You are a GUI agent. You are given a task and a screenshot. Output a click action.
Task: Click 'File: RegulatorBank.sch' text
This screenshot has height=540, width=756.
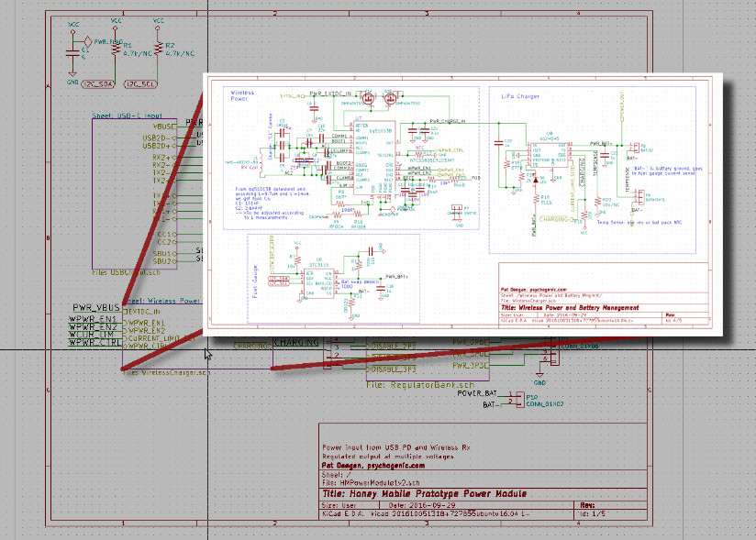pos(420,385)
